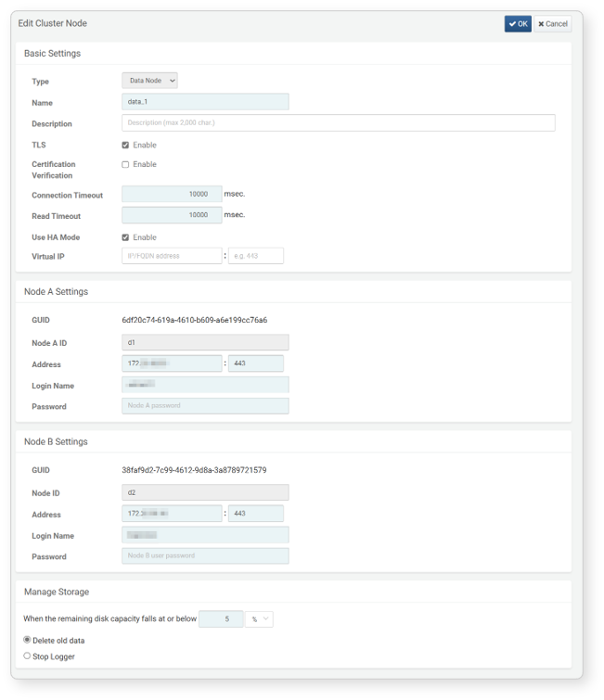This screenshot has height=700, width=604.
Task: Open the Type dropdown showing Data Node
Action: (x=149, y=81)
